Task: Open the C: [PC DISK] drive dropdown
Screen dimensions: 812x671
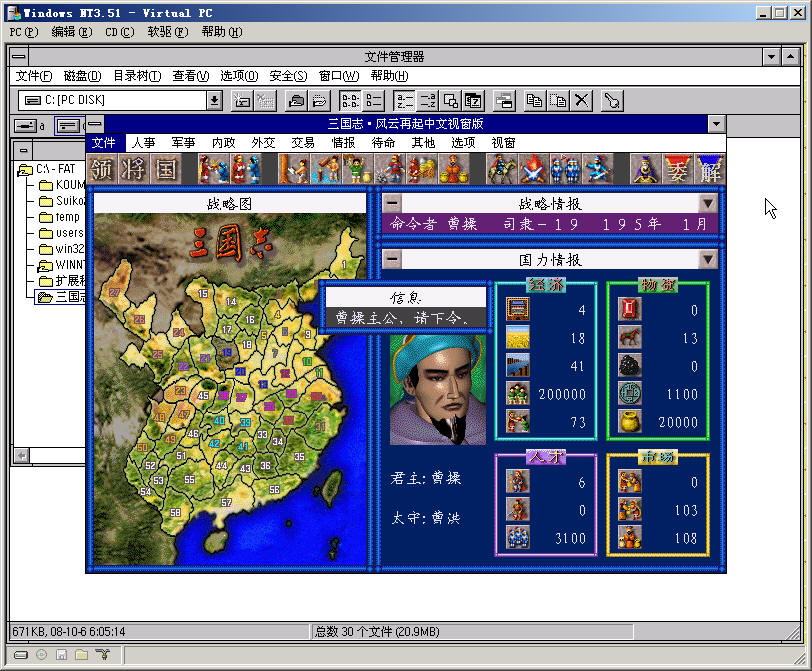Action: (x=214, y=100)
